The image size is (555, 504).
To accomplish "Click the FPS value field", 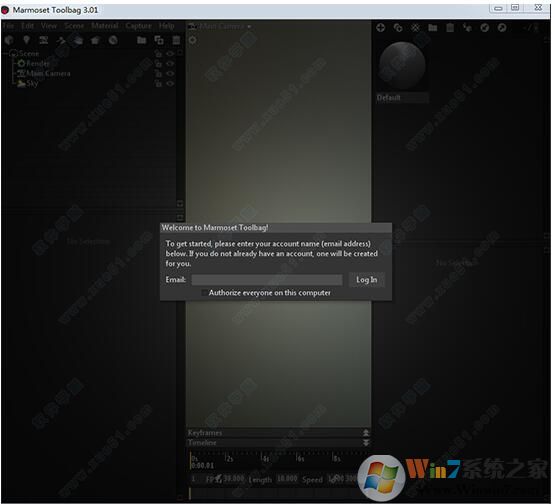I will click(x=234, y=479).
